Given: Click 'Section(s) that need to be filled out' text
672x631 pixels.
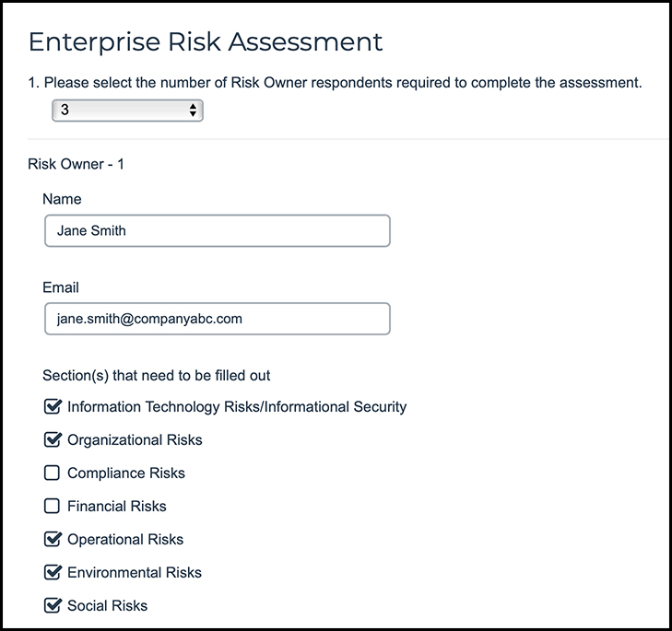Looking at the screenshot, I should (156, 375).
